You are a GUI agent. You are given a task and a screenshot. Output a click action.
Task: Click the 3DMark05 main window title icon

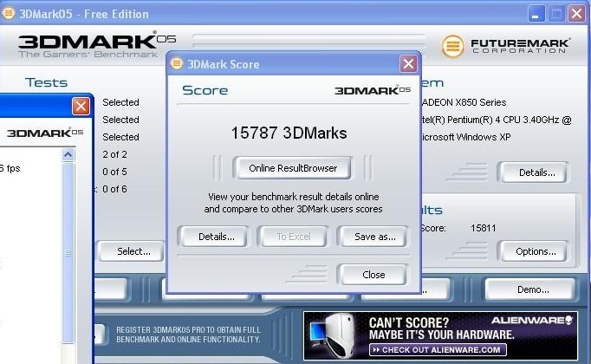point(8,13)
